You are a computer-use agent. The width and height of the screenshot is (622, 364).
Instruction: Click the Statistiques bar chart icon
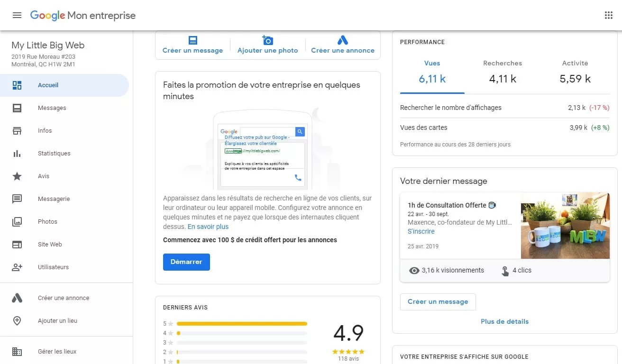point(17,154)
